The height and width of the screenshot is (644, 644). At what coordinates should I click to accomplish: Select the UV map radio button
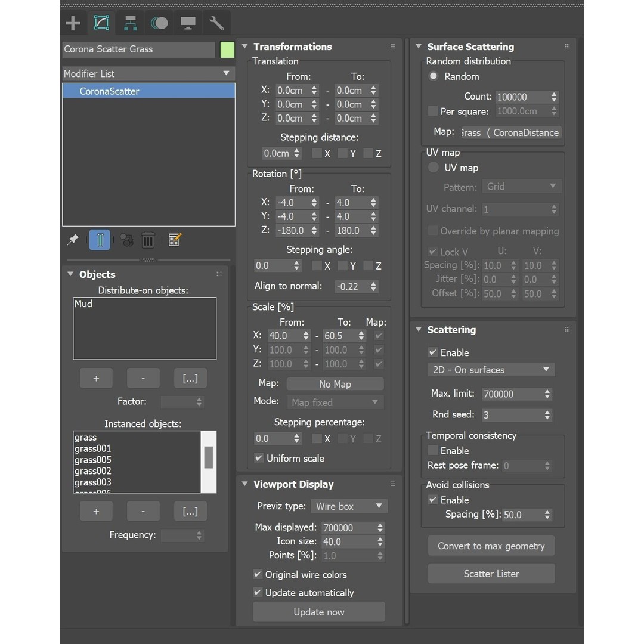pos(433,168)
